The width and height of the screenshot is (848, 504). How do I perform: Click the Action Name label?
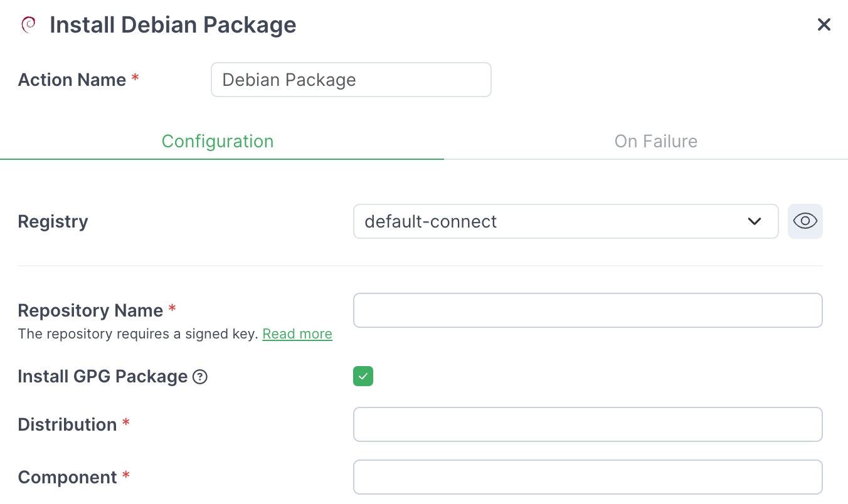click(72, 80)
